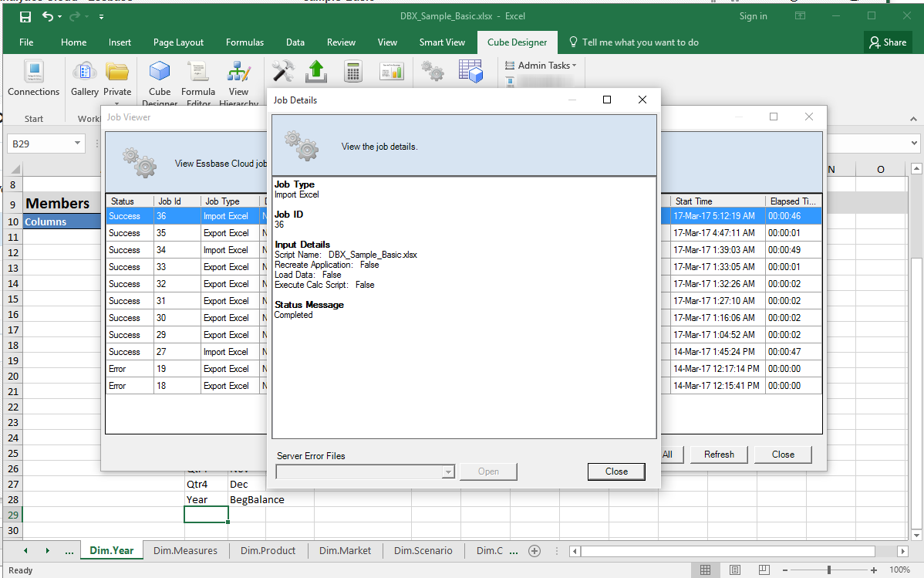Open the File menu tab

pos(26,42)
